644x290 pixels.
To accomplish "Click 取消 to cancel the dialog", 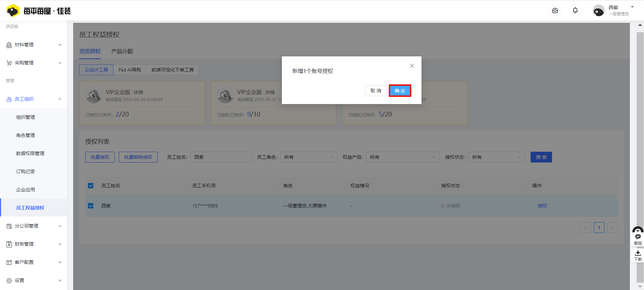I will pyautogui.click(x=376, y=91).
